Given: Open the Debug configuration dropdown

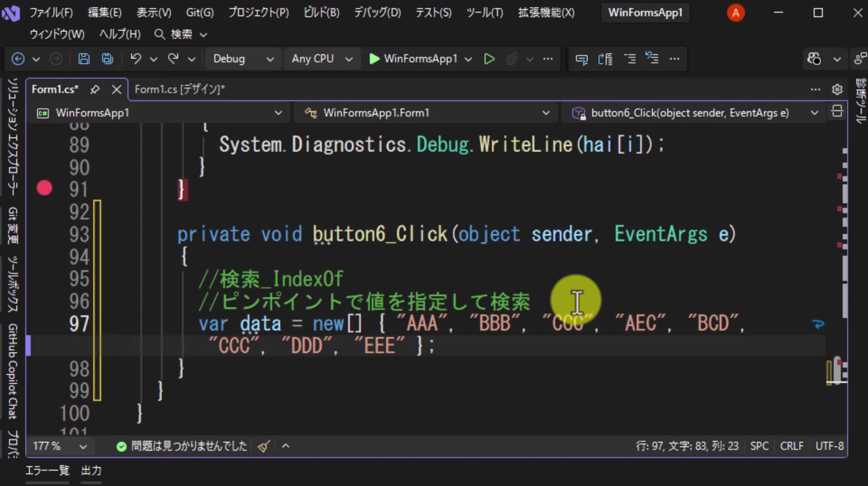Looking at the screenshot, I should (244, 59).
